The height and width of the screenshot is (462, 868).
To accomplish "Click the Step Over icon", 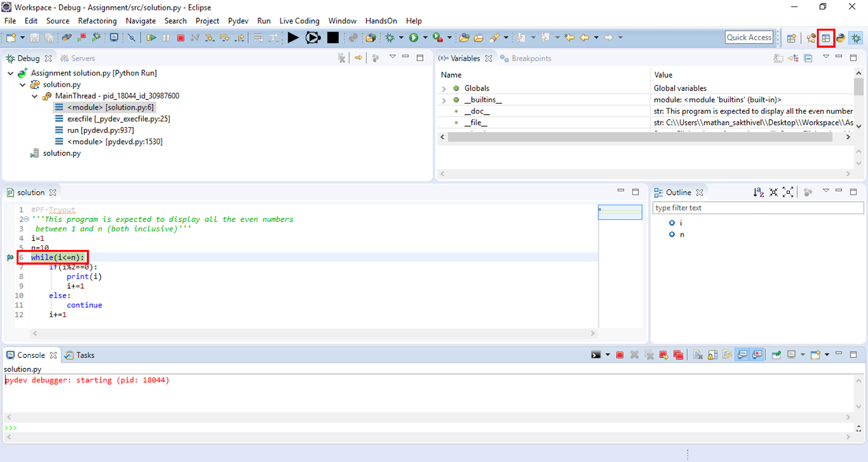I will coord(224,37).
